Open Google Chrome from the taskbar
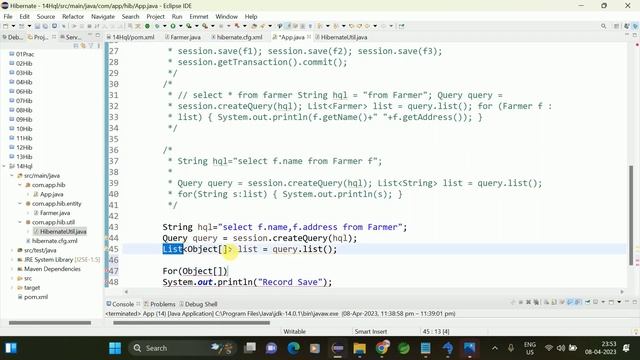Image resolution: width=640 pixels, height=360 pixels. pyautogui.click(x=382, y=348)
